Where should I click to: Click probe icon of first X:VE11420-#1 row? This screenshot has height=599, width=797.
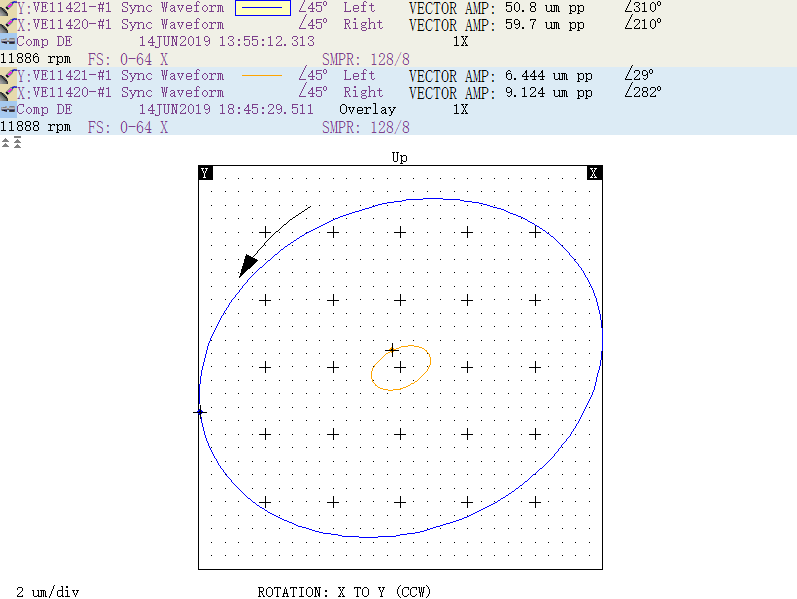point(8,24)
